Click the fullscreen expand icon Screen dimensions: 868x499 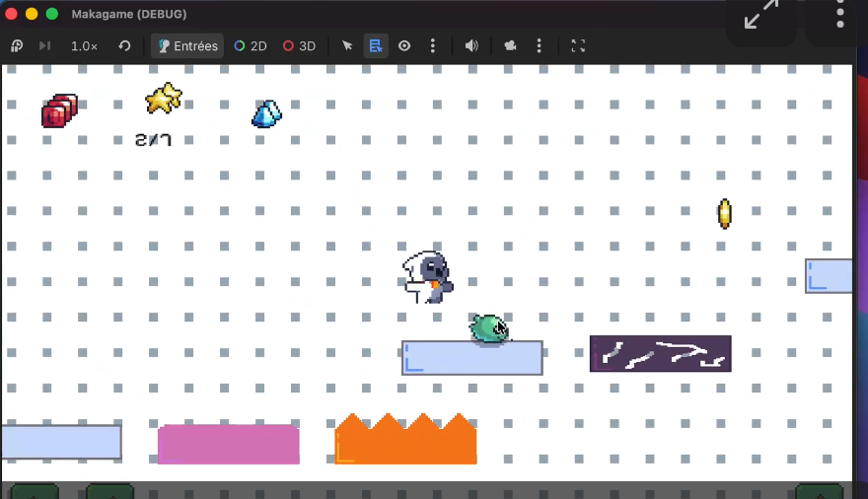tap(578, 46)
